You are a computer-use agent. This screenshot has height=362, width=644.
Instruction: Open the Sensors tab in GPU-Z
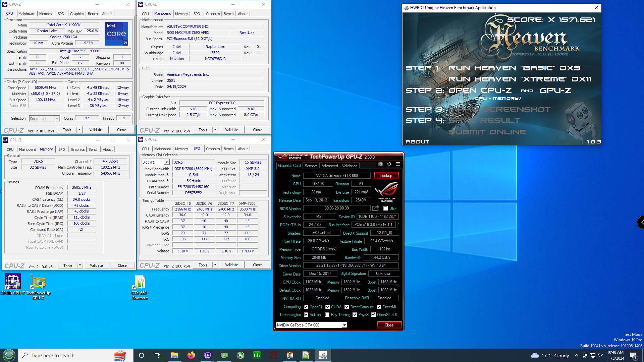pos(311,166)
